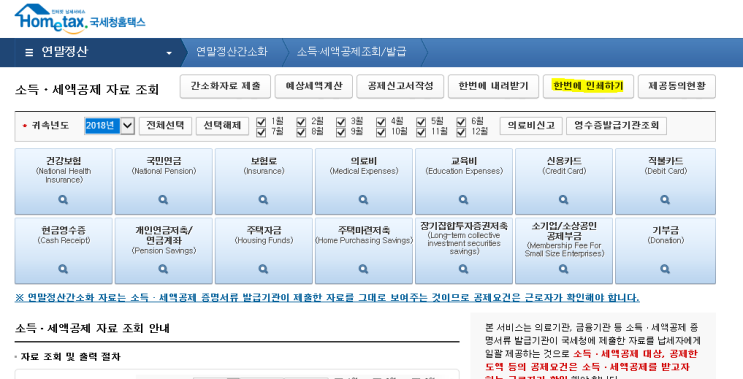
Task: Click magnifier under 국민연금 tile
Action: pos(163,200)
